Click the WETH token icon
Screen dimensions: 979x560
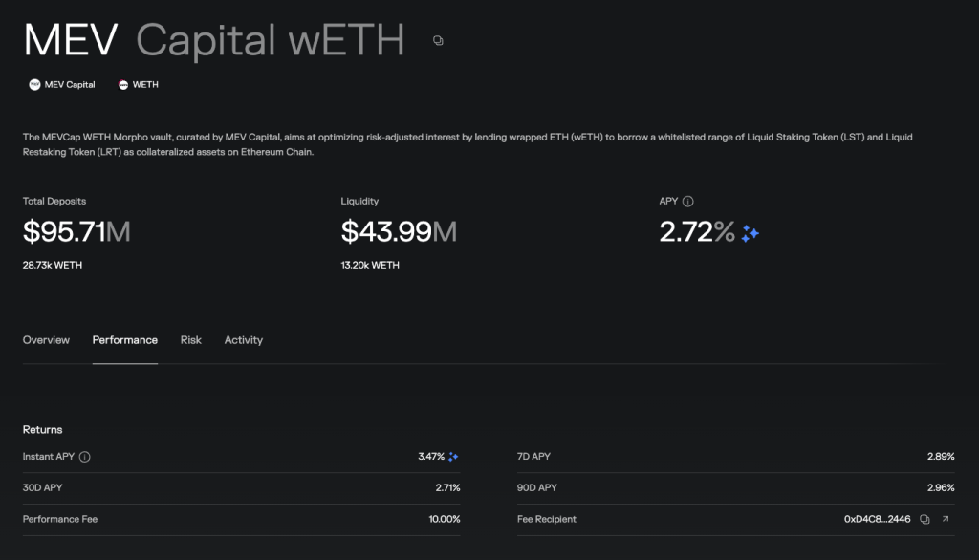pyautogui.click(x=123, y=84)
